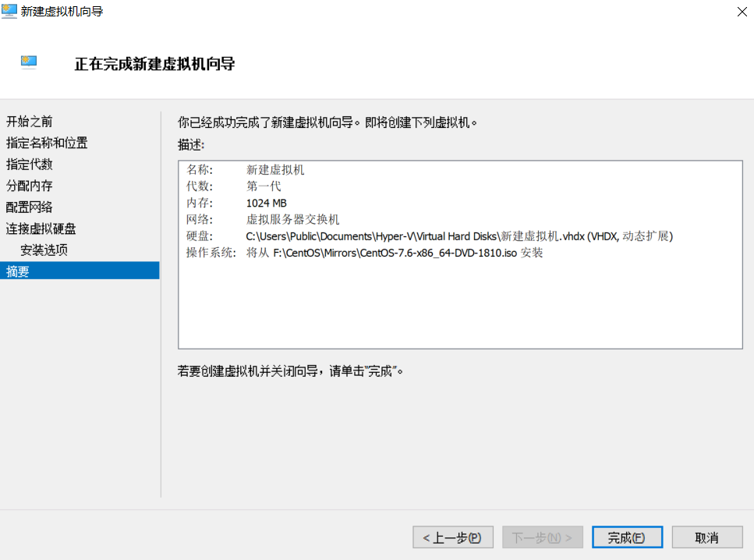Image resolution: width=754 pixels, height=560 pixels.
Task: Click the 描述: label
Action: [191, 144]
